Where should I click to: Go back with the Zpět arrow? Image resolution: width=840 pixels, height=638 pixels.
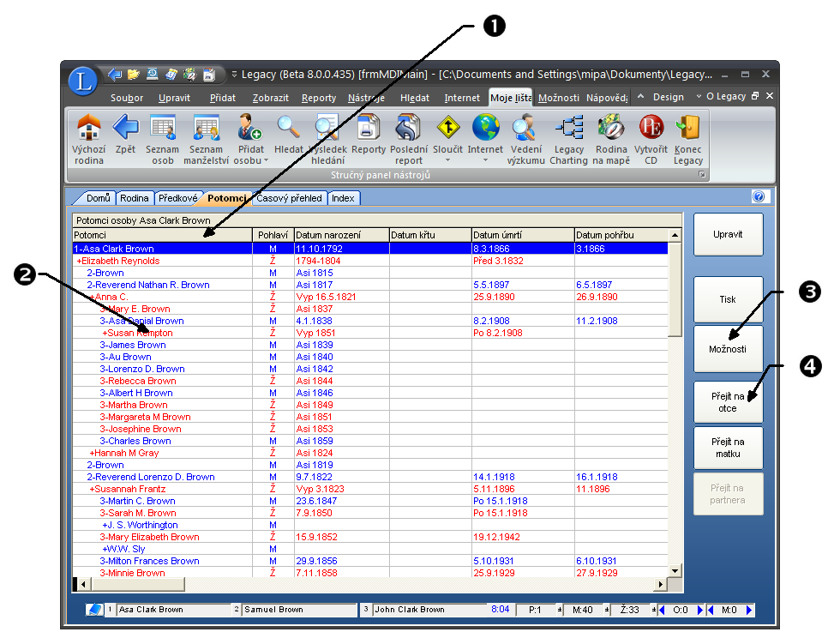tap(125, 129)
